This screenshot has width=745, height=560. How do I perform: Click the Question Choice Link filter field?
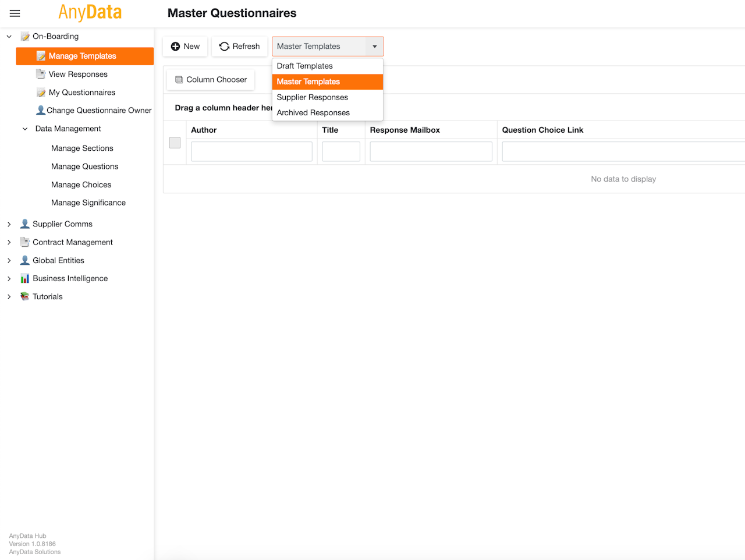coord(623,152)
